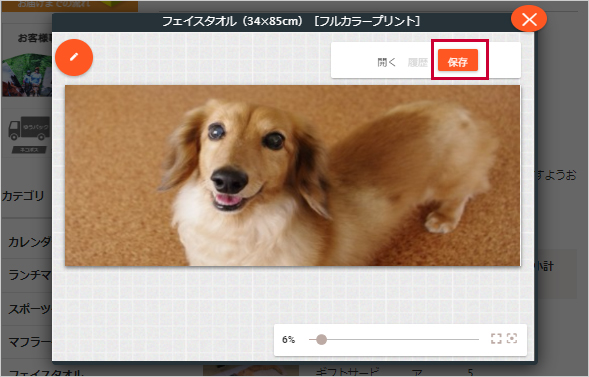Image resolution: width=589 pixels, height=377 pixels.
Task: Select マフラー category in background sidebar
Action: click(29, 342)
